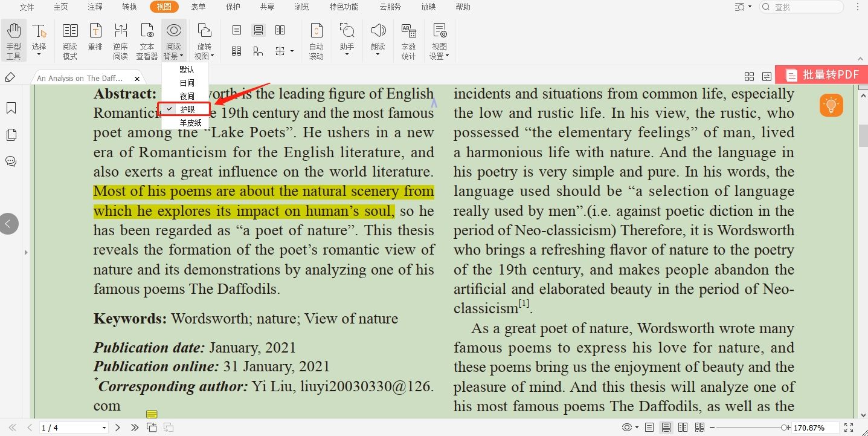The image size is (868, 436).
Task: Switch background to 夜间 night mode
Action: [x=187, y=96]
